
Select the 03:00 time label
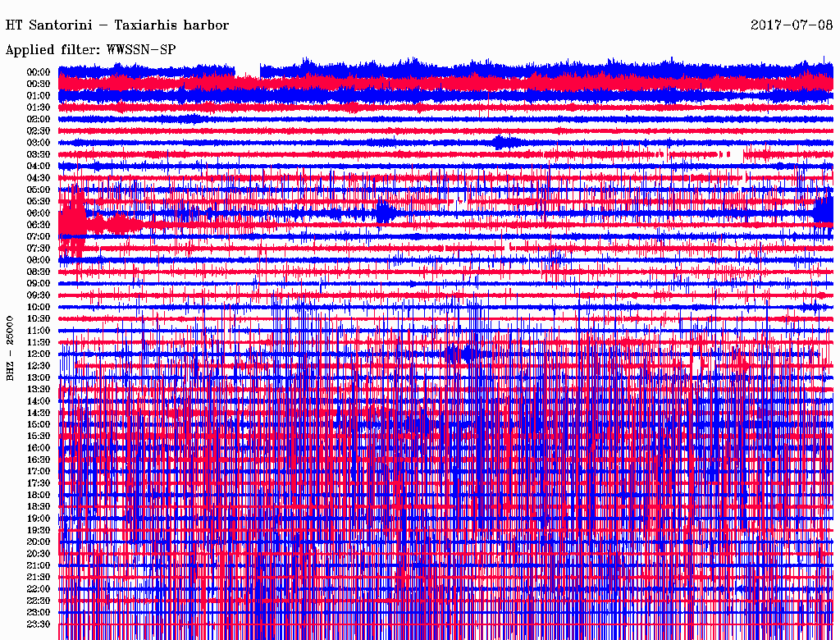point(39,143)
